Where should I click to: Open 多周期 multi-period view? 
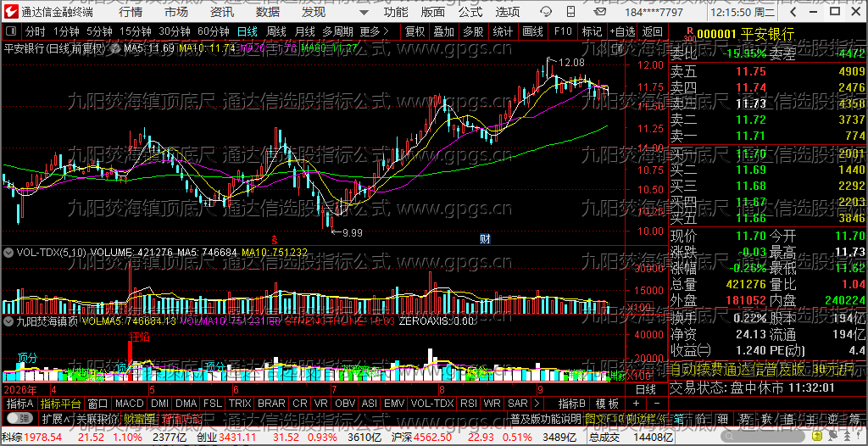click(x=337, y=31)
